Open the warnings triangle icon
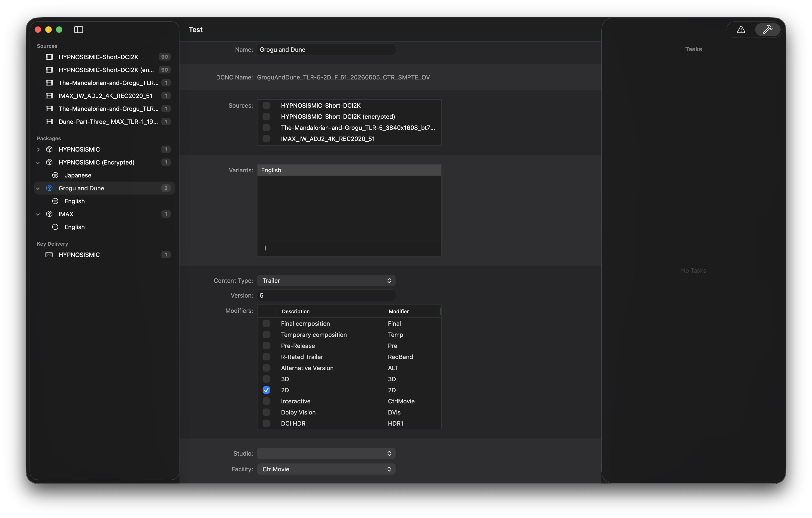Image resolution: width=812 pixels, height=518 pixels. (741, 30)
